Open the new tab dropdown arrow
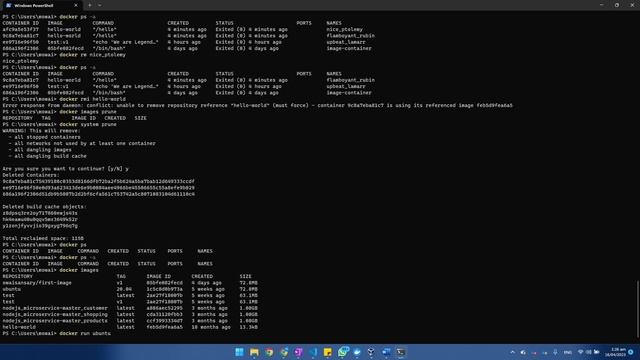Image resolution: width=640 pixels, height=360 pixels. pos(100,5)
